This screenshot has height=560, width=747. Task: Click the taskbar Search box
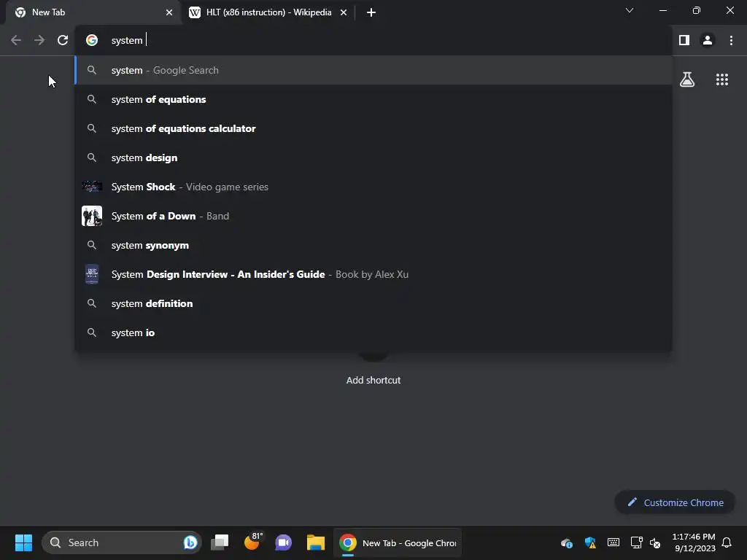pos(122,542)
